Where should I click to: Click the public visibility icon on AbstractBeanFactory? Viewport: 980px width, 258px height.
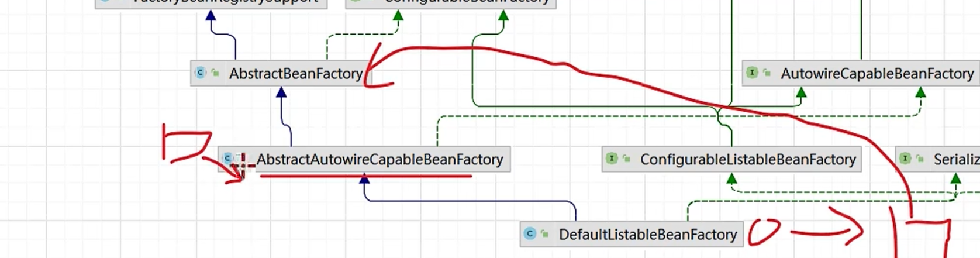pyautogui.click(x=216, y=73)
